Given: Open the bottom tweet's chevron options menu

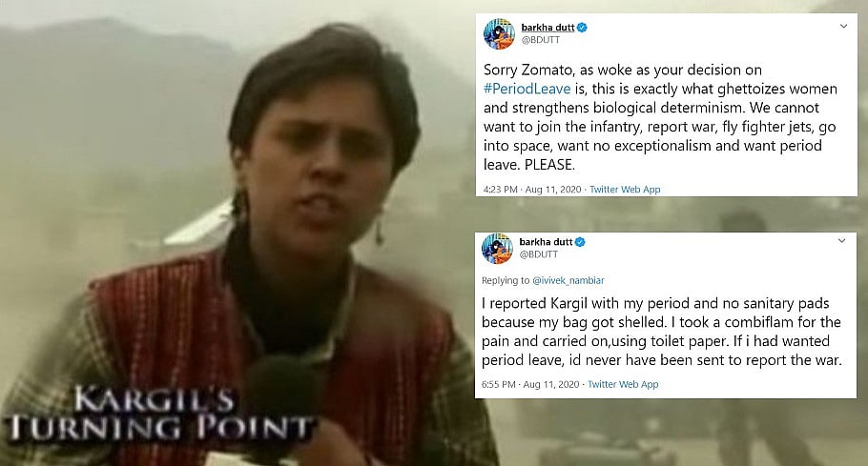Looking at the screenshot, I should tap(841, 240).
